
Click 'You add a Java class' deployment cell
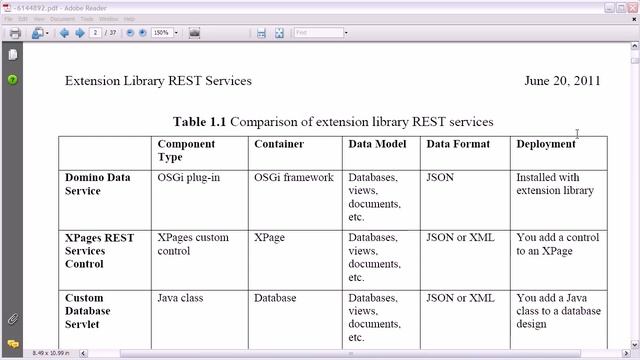[x=558, y=311]
